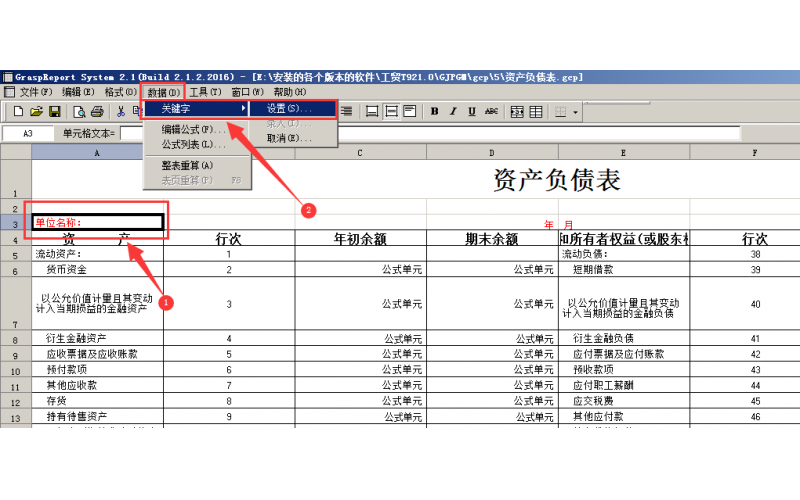Viewport: 800px width, 500px height.
Task: Click the Print icon
Action: (x=97, y=111)
